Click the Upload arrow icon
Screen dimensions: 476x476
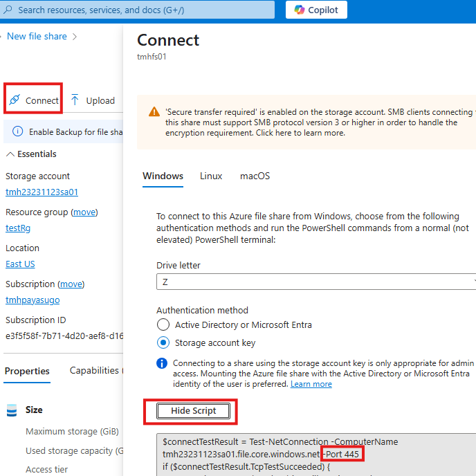pos(75,100)
